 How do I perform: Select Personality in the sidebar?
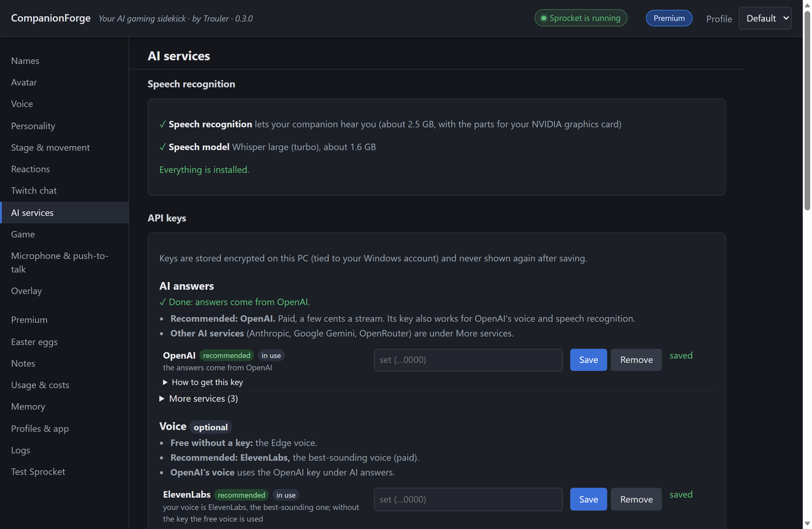coord(64,125)
